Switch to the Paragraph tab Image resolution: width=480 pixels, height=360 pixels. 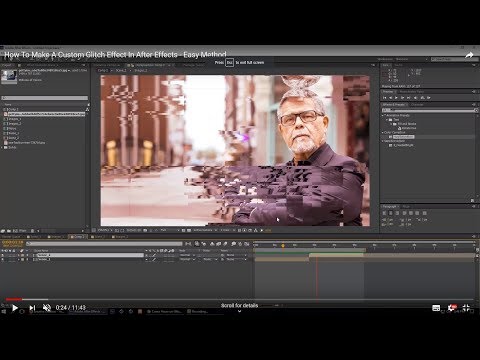390,207
